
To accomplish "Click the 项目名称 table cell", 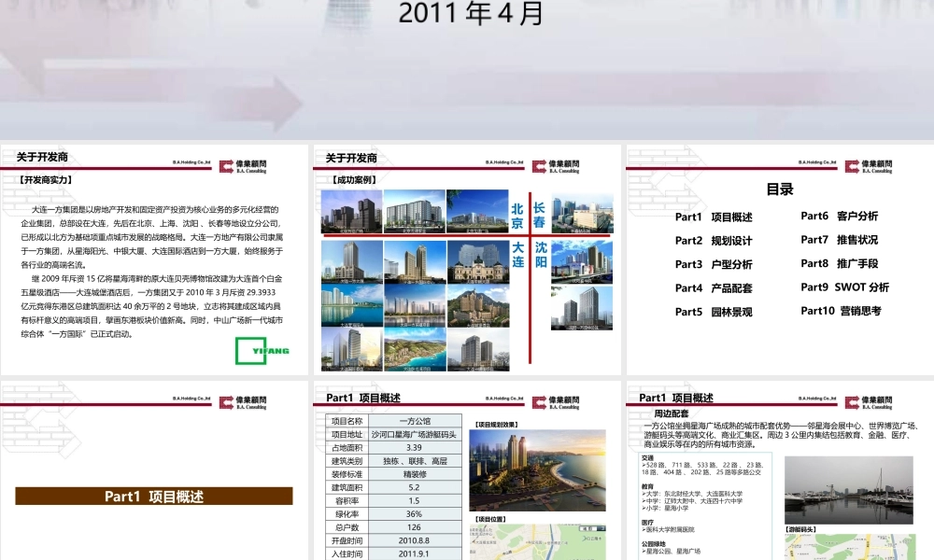I will [347, 421].
